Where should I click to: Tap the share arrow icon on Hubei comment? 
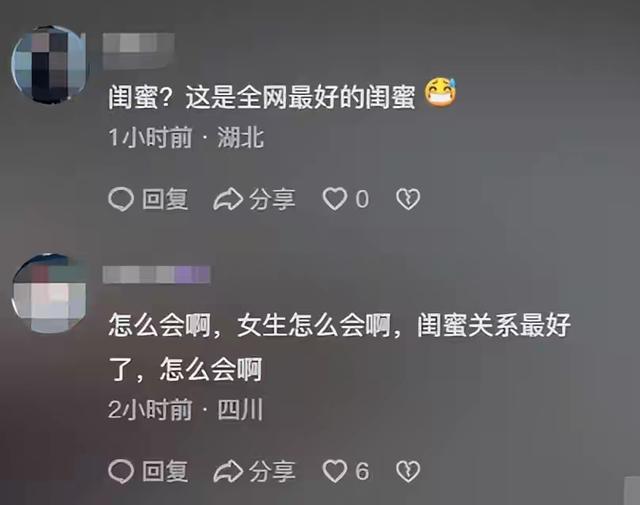(228, 199)
